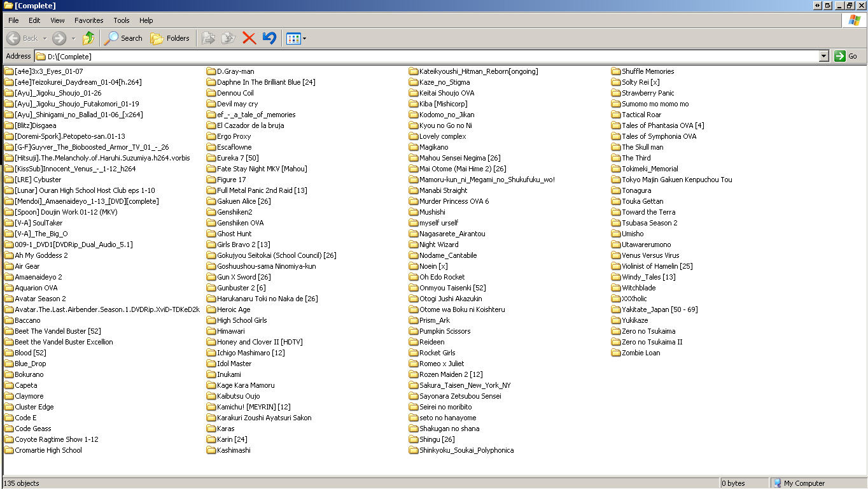Click the Forward navigation arrow

(59, 38)
